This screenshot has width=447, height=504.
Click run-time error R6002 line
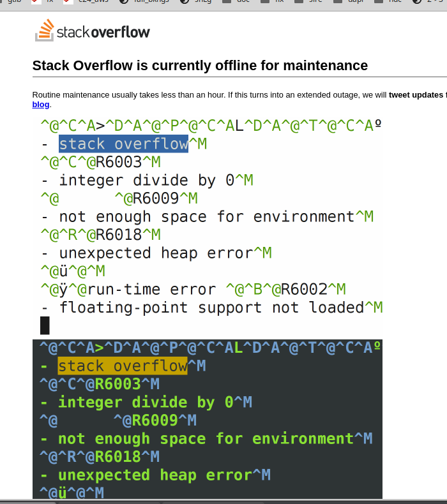point(193,289)
